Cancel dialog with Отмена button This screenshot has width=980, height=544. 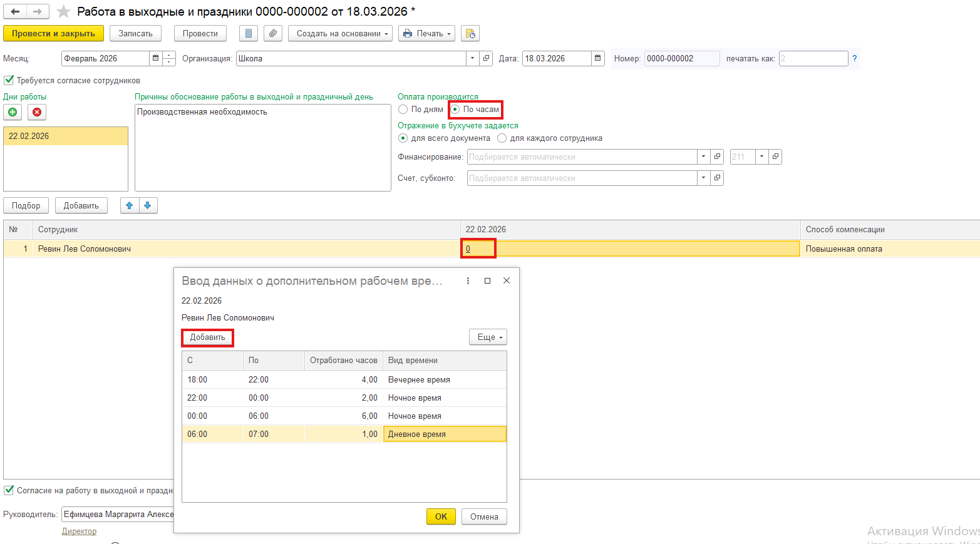pyautogui.click(x=484, y=516)
